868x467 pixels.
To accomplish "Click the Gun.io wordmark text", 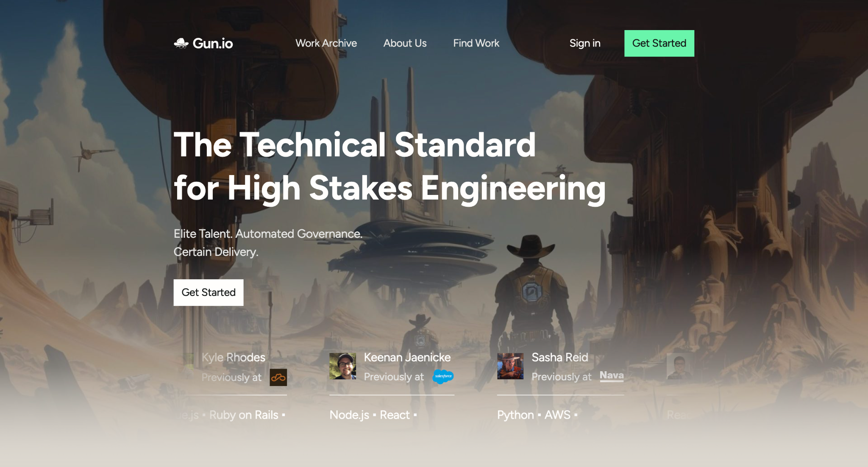I will (213, 43).
